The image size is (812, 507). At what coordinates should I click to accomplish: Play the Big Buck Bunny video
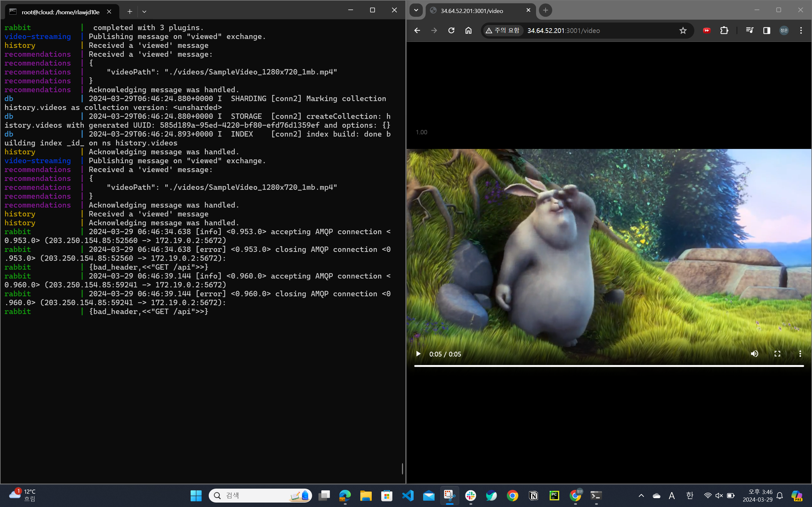click(x=418, y=354)
